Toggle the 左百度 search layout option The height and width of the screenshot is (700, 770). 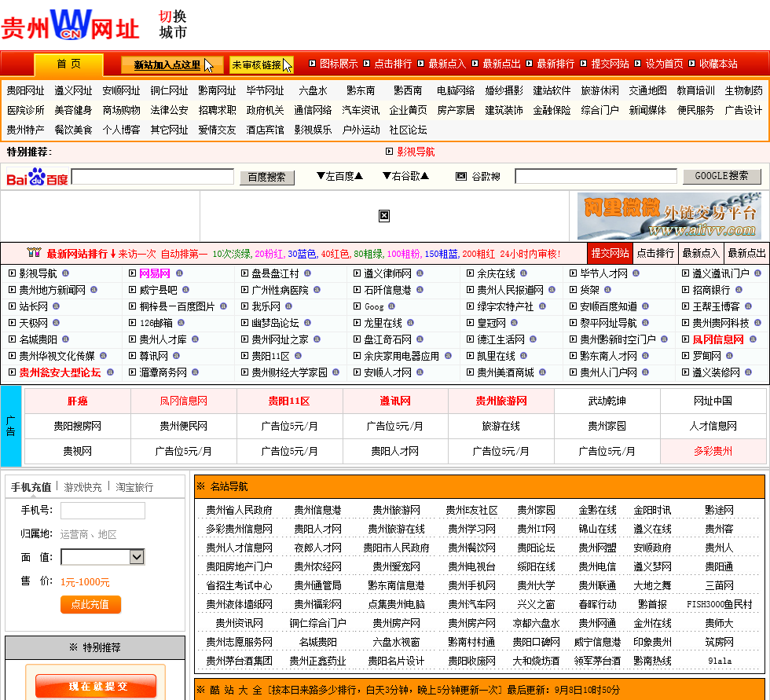tap(339, 176)
